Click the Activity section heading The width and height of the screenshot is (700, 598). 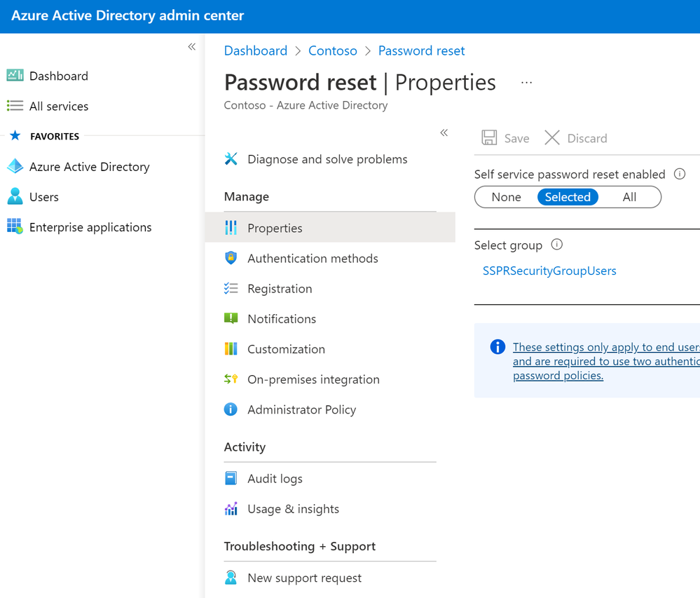(x=245, y=447)
